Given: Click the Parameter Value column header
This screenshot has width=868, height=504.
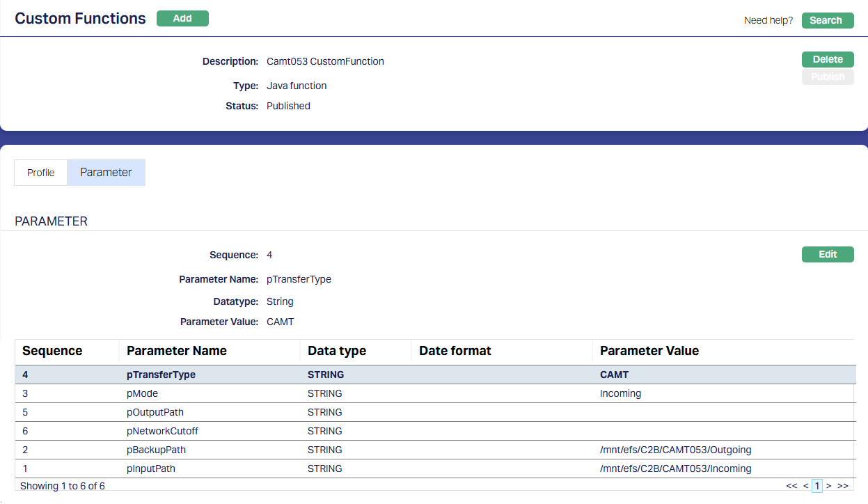Looking at the screenshot, I should pos(649,351).
